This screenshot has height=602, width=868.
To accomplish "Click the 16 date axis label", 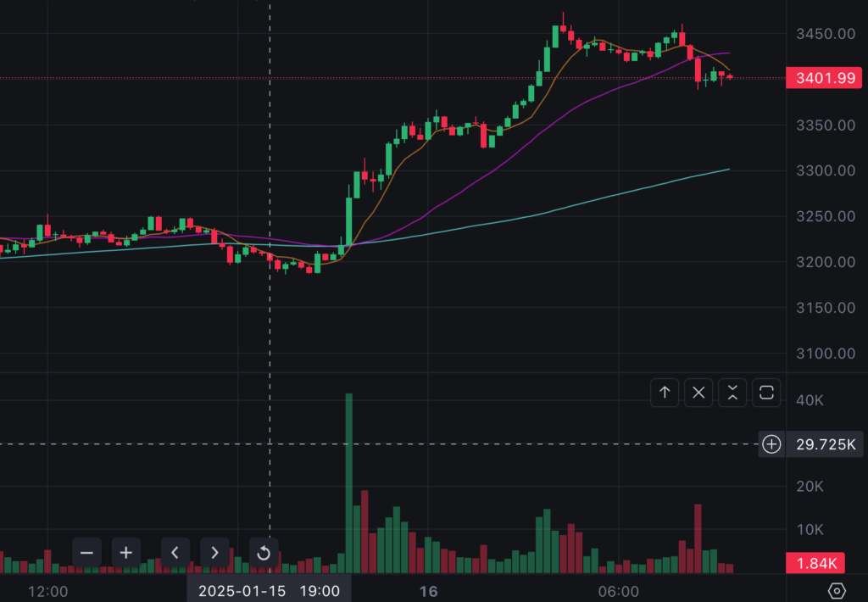I will pos(428,592).
